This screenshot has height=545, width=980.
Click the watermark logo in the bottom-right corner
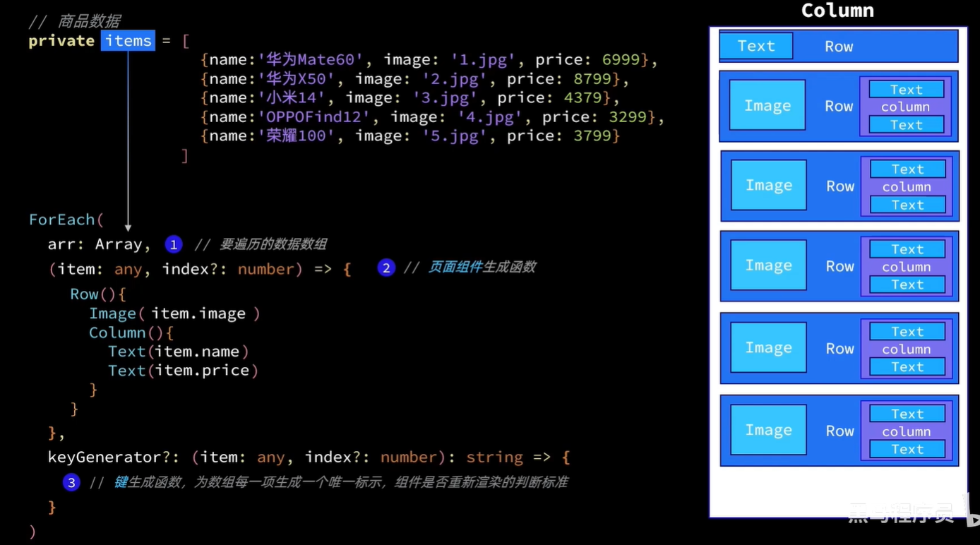pyautogui.click(x=911, y=513)
